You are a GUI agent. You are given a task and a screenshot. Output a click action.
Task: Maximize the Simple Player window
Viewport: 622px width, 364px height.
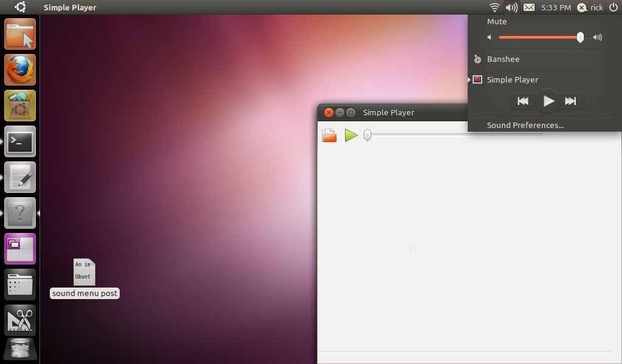click(350, 112)
